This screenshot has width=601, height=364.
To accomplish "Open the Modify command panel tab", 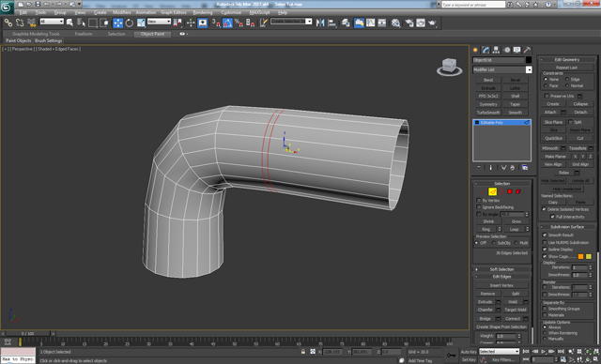I will tap(486, 50).
